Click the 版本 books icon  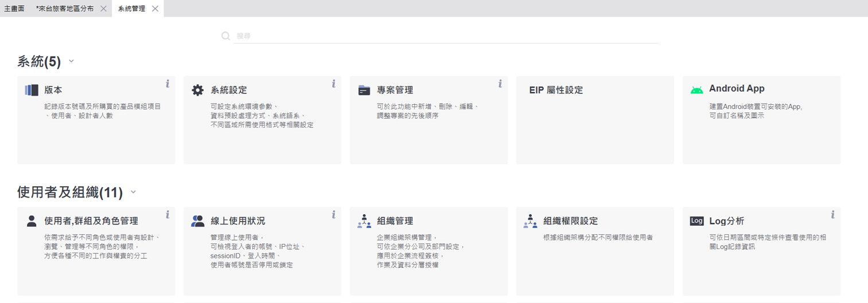pyautogui.click(x=32, y=90)
